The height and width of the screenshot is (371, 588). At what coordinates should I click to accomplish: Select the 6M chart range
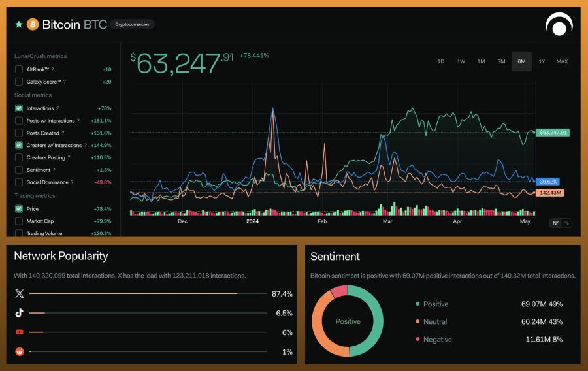pos(521,61)
